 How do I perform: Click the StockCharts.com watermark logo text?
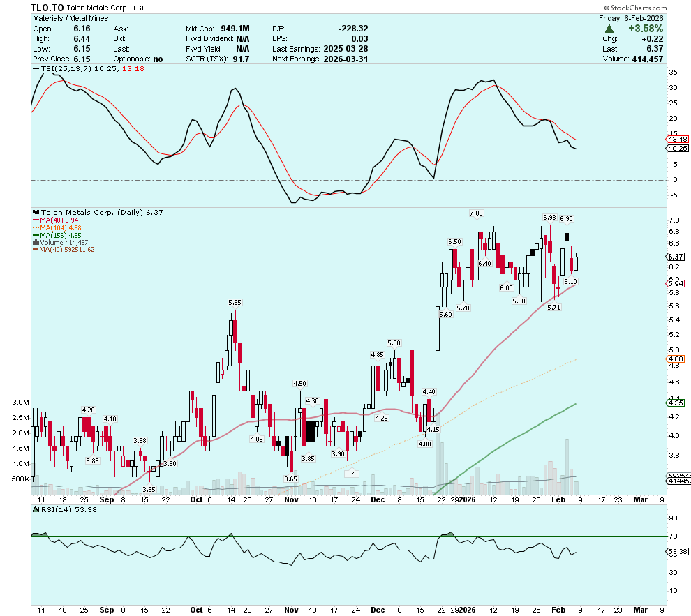(635, 8)
